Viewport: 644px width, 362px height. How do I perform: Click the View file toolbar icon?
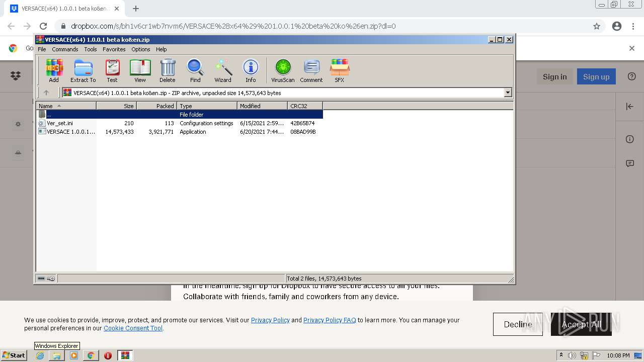coord(140,70)
